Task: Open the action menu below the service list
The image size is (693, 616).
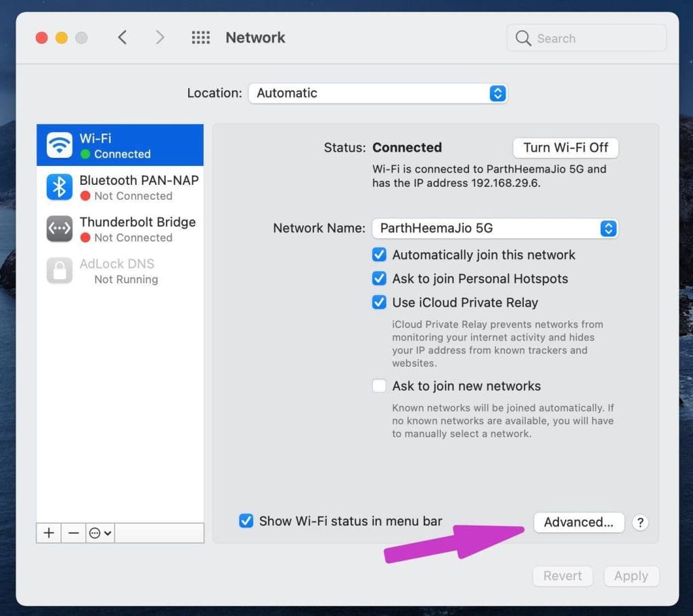Action: tap(99, 533)
